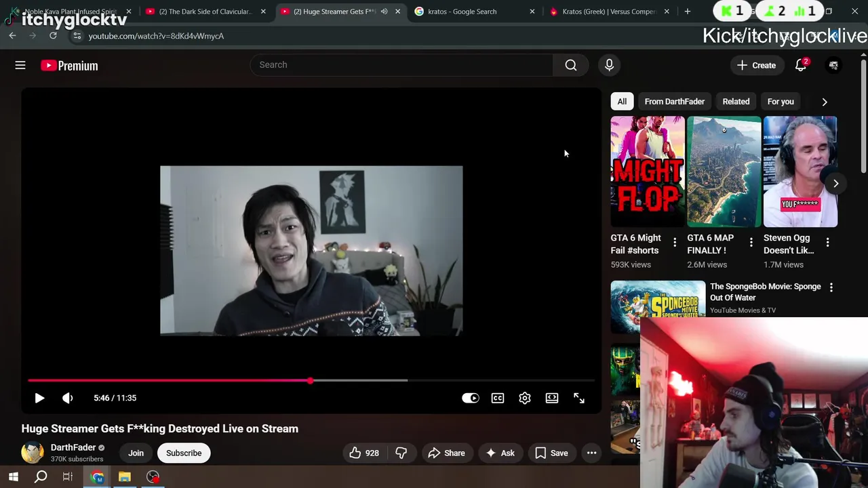The height and width of the screenshot is (488, 868).
Task: Open options for GTA 6 MAP FINALLY
Action: point(751,243)
